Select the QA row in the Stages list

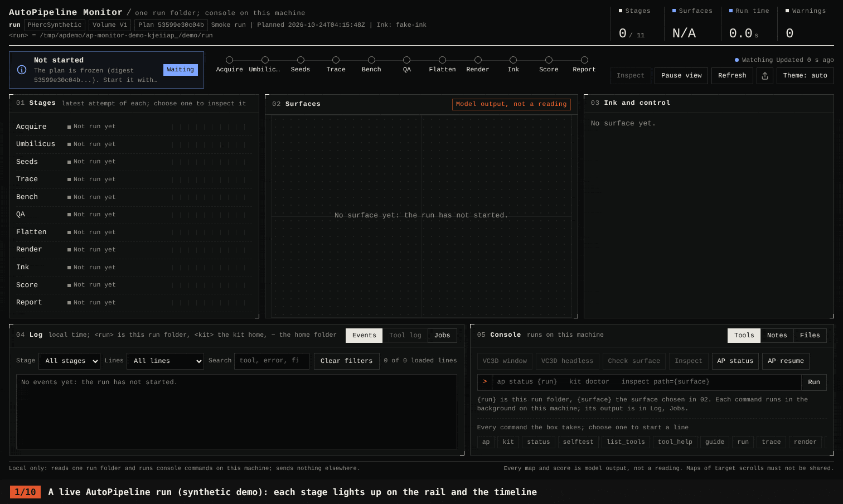click(134, 214)
